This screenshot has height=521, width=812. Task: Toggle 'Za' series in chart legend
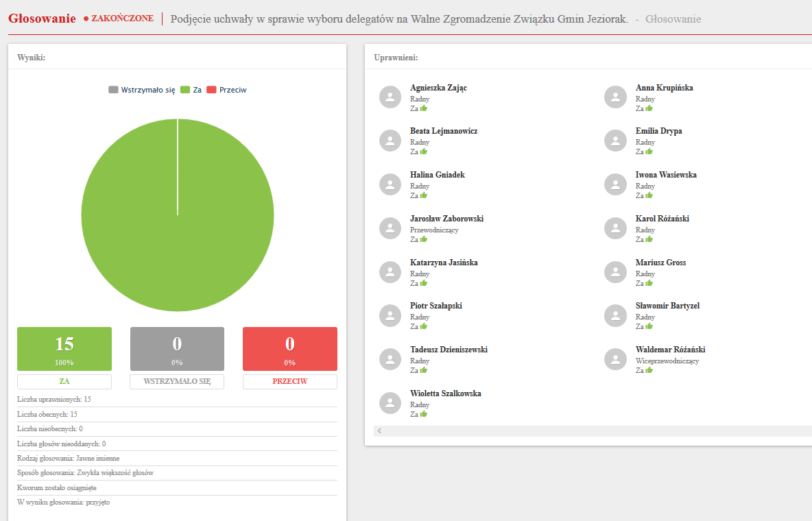click(191, 90)
